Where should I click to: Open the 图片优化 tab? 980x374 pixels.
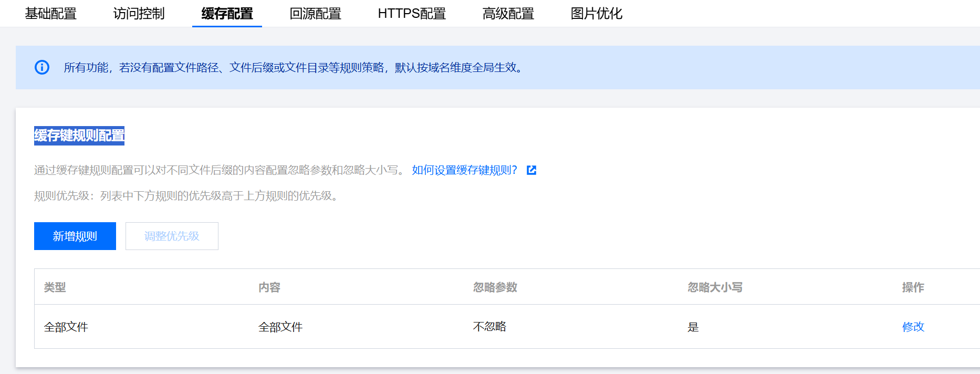coord(597,14)
